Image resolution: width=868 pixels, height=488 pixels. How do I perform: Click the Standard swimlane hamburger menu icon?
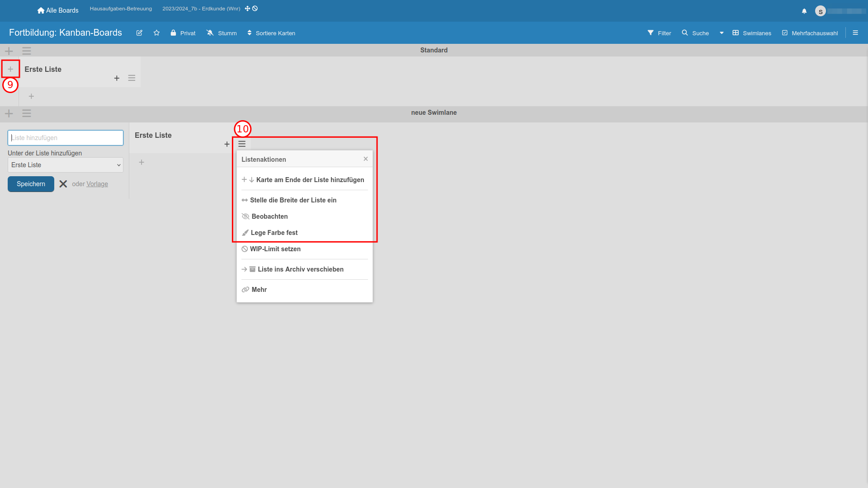tap(27, 51)
